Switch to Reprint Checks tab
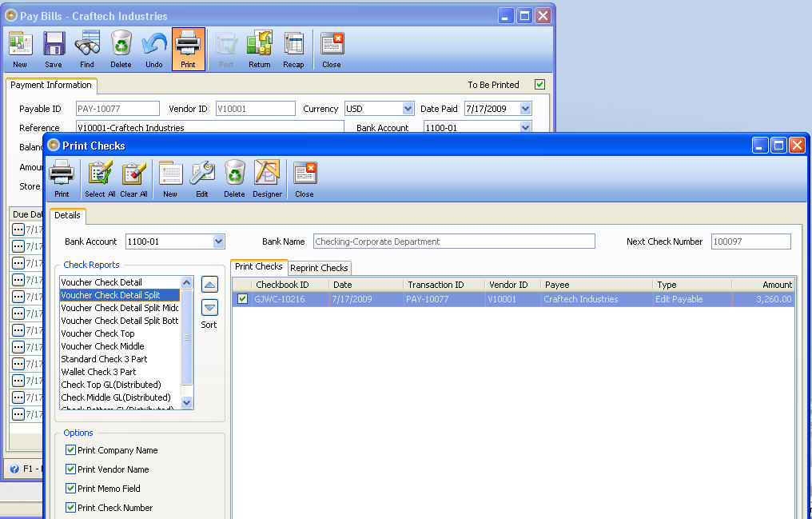The image size is (812, 519). (319, 268)
